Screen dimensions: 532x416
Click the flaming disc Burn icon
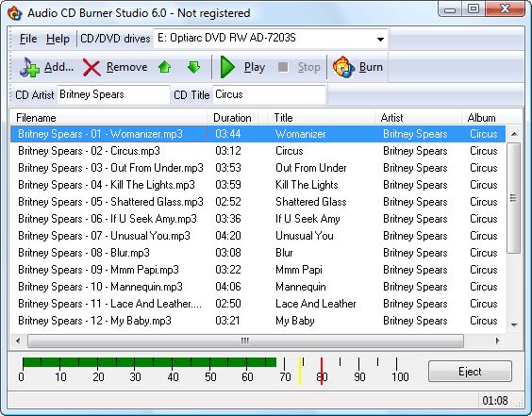tap(343, 67)
